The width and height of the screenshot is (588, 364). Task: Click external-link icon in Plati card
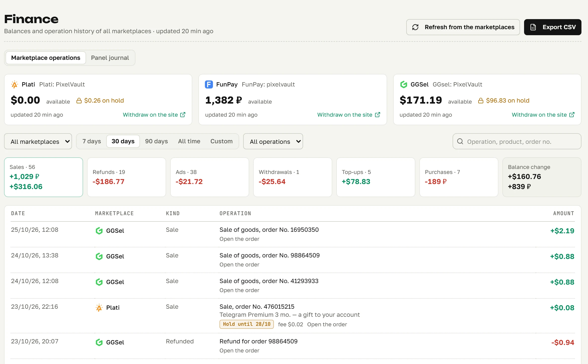pos(183,115)
